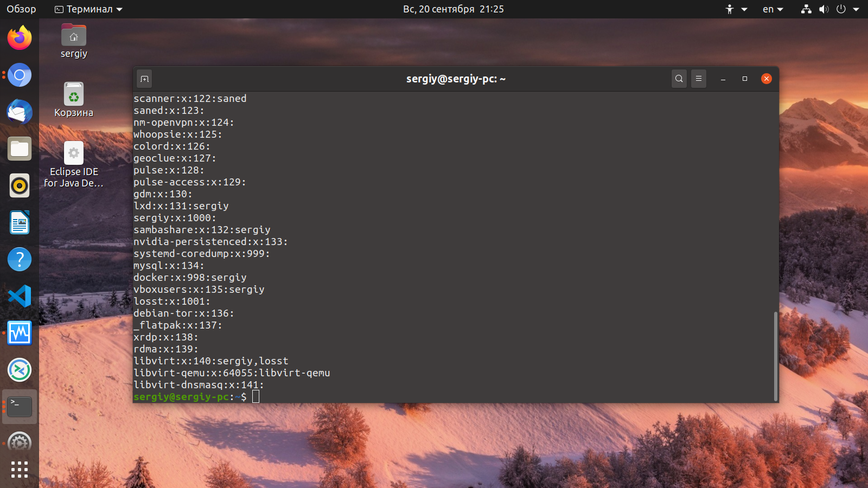Viewport: 868px width, 488px height.
Task: Click the line 'colord:x:126:'
Action: pyautogui.click(x=172, y=146)
